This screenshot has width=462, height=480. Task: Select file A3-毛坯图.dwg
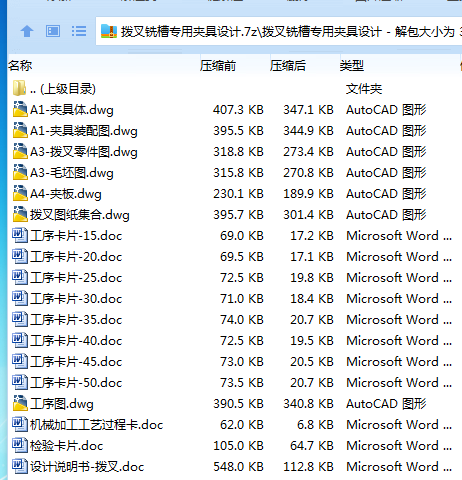point(72,173)
